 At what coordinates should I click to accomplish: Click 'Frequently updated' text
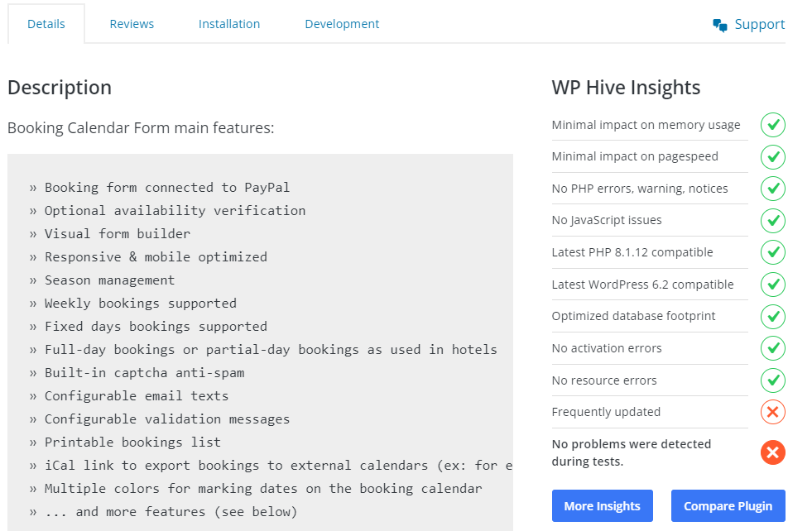pyautogui.click(x=606, y=412)
